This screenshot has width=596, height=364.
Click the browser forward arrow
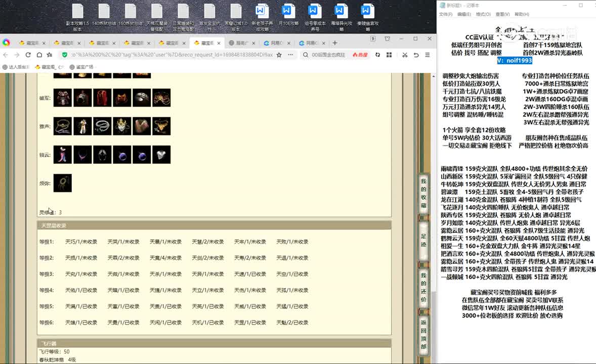[17, 55]
